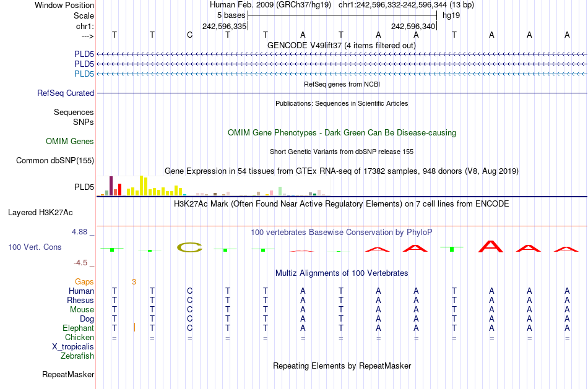
Task: Select the Dog species row label
Action: 87,319
